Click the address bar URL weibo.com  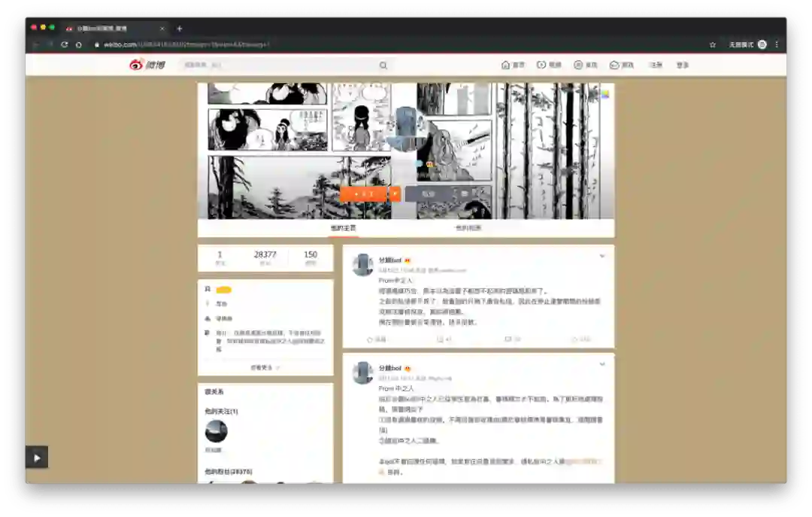186,44
